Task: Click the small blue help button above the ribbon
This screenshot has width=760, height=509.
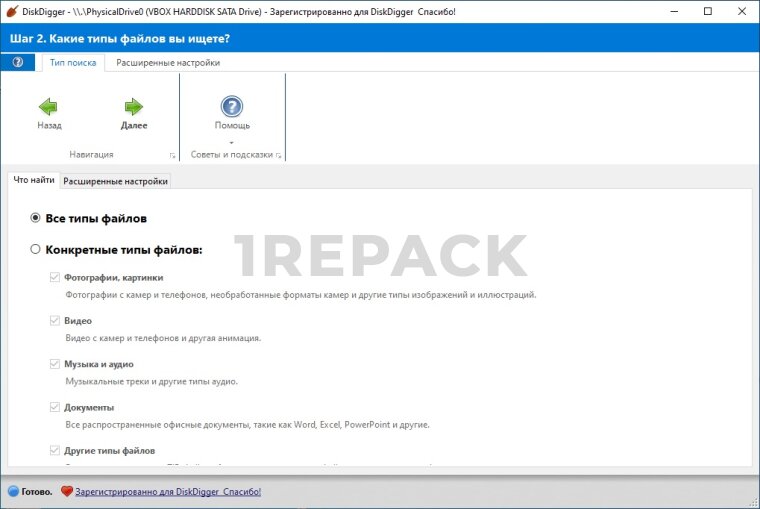Action: coord(18,62)
